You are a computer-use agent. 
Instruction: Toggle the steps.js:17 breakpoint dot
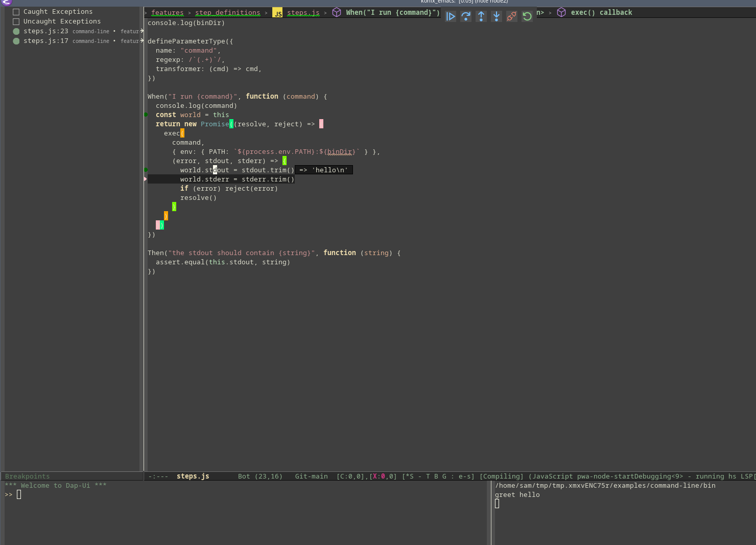(x=16, y=41)
